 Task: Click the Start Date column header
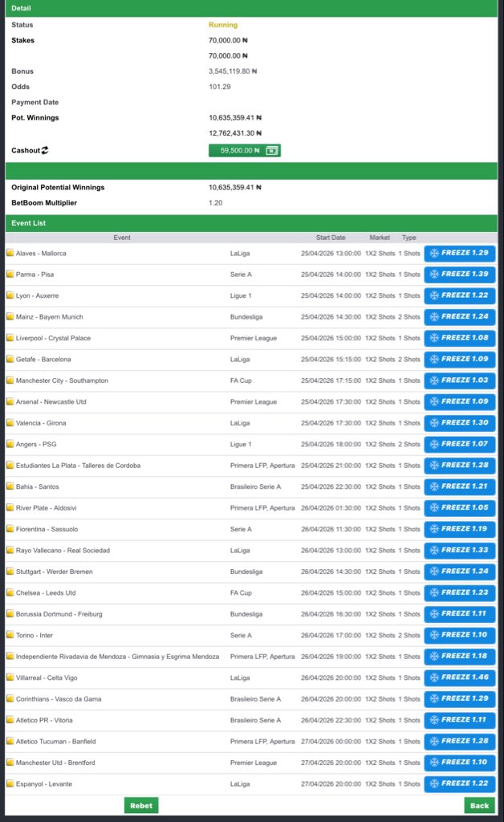(331, 238)
